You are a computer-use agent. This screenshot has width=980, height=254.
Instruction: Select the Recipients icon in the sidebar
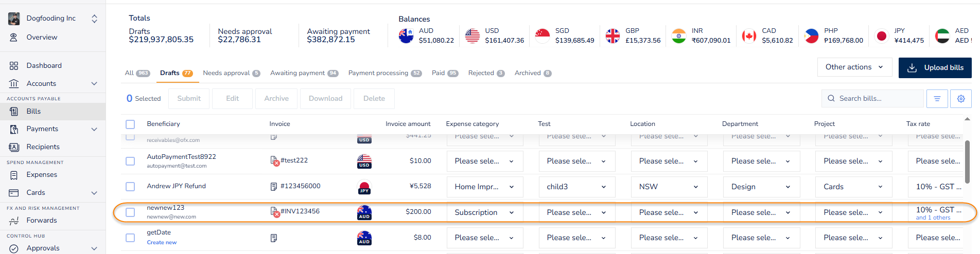(14, 147)
